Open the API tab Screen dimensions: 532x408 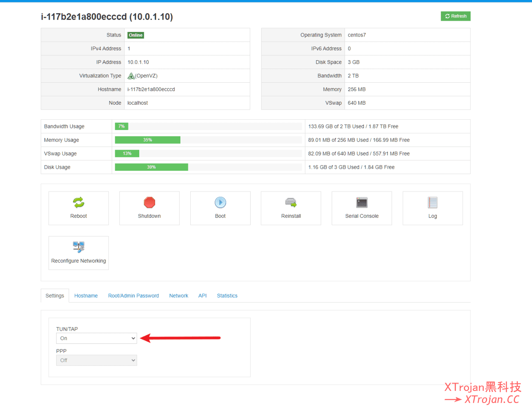pyautogui.click(x=202, y=296)
